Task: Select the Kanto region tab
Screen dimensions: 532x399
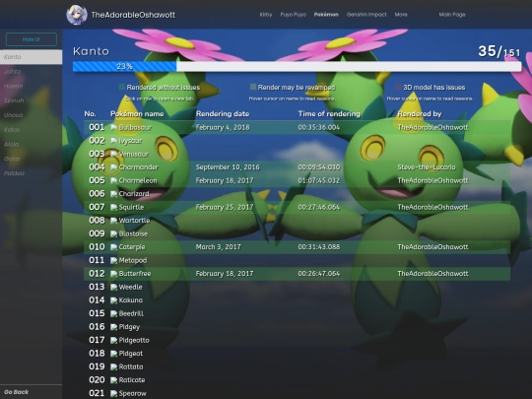Action: (x=31, y=57)
